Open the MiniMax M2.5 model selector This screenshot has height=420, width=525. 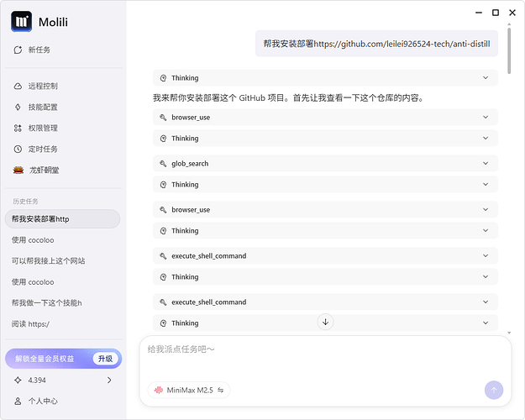(x=188, y=390)
